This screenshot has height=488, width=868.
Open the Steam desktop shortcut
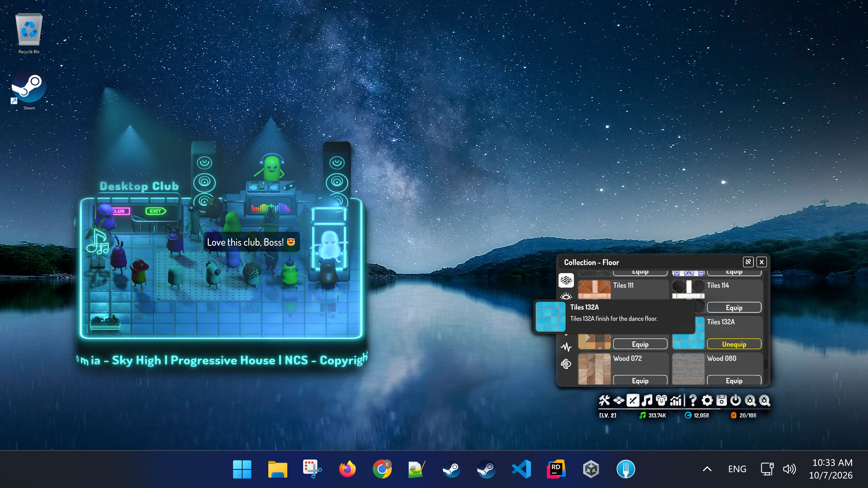click(x=29, y=90)
